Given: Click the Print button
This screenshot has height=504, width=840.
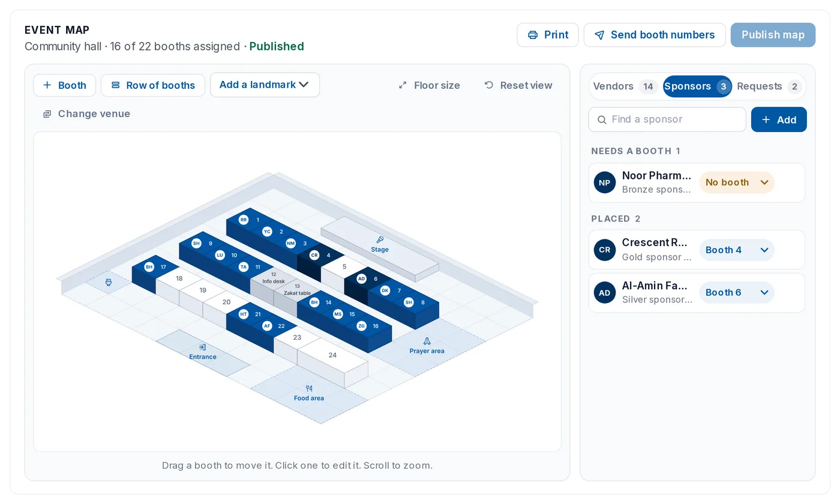Looking at the screenshot, I should click(x=548, y=35).
